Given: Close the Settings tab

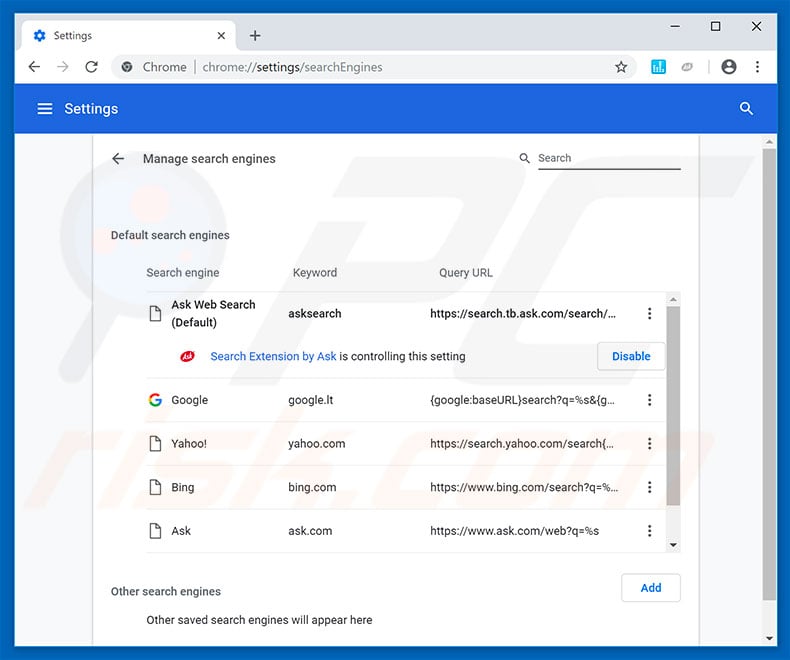Looking at the screenshot, I should point(221,35).
